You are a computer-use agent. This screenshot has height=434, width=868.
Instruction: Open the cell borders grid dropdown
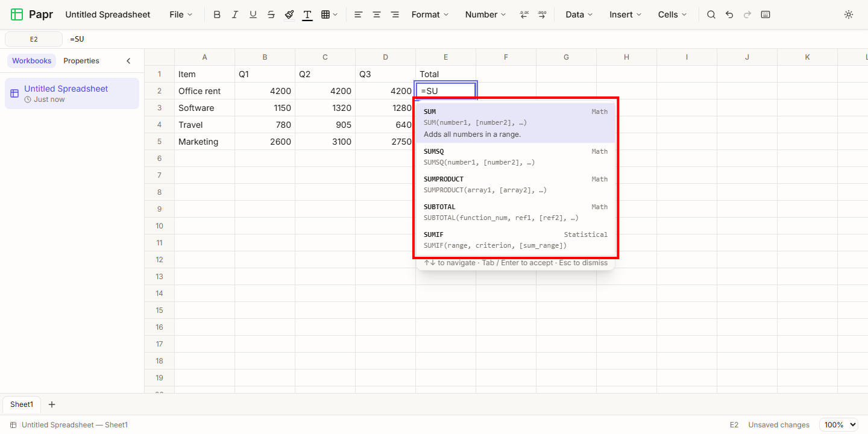(x=329, y=14)
